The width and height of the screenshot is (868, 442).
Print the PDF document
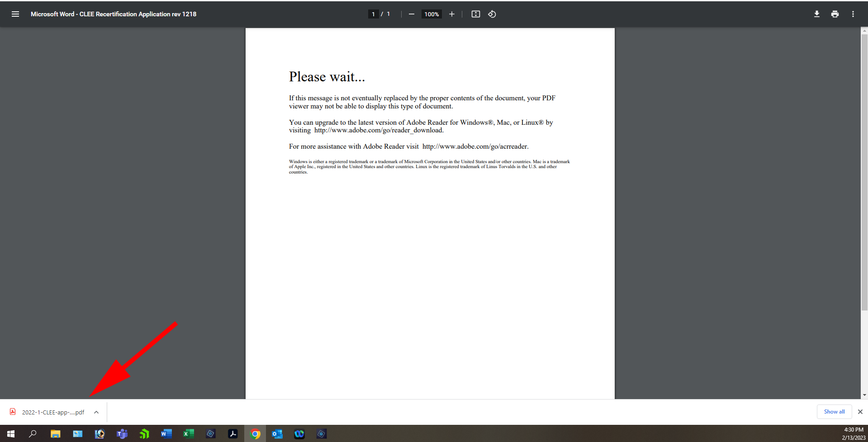(x=835, y=14)
